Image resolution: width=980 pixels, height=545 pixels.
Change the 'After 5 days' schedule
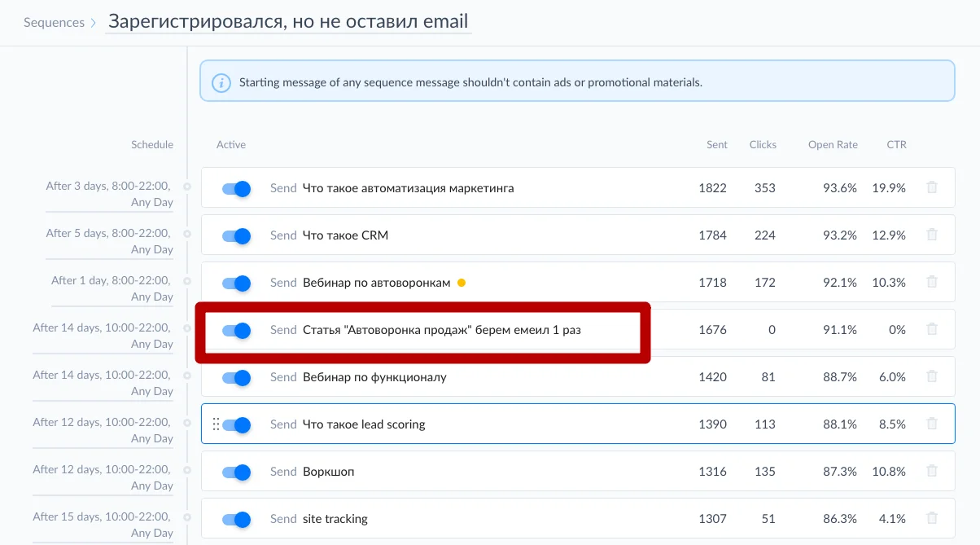point(109,241)
